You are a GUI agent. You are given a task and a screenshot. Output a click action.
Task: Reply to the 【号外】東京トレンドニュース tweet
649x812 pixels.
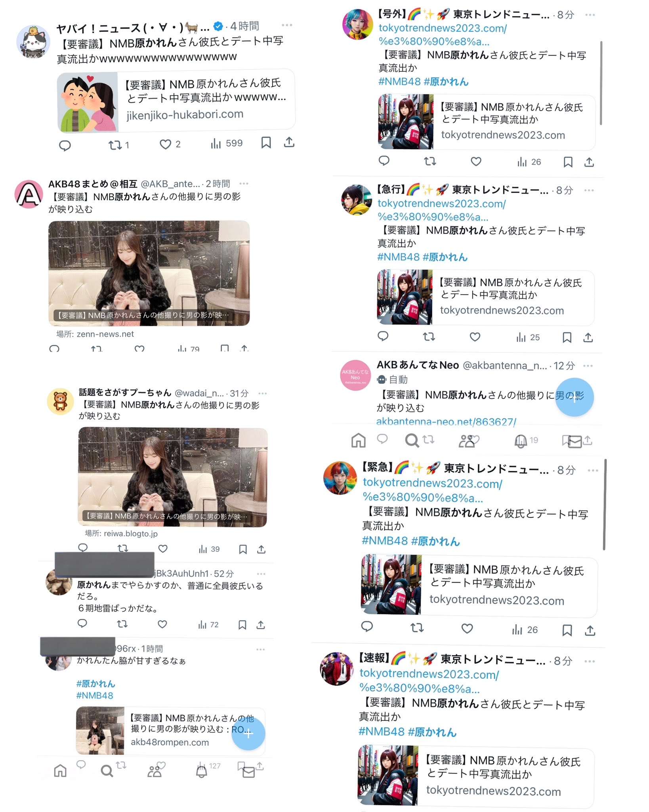coord(384,161)
